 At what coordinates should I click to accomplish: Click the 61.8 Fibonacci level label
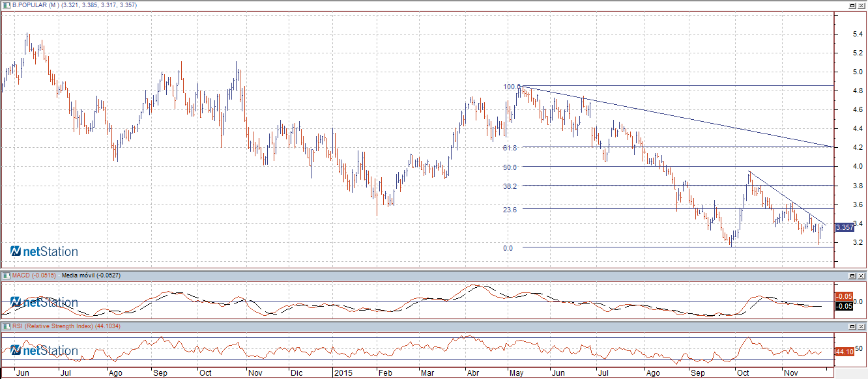(510, 148)
